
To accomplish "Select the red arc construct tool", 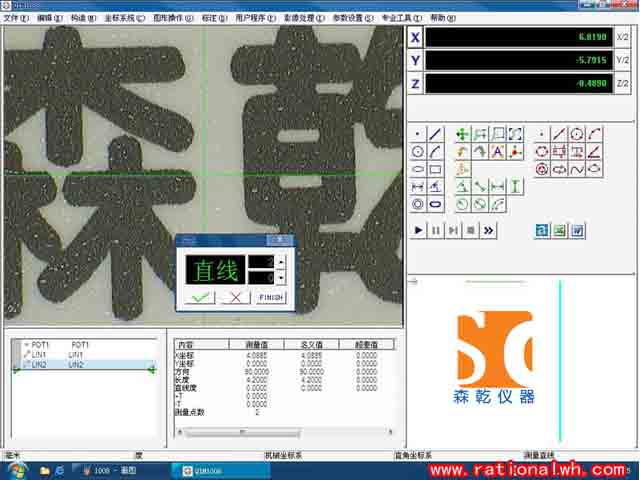I will (594, 134).
